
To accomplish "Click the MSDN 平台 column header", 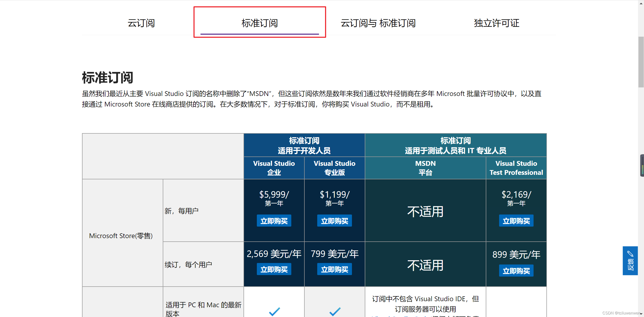I will point(425,168).
